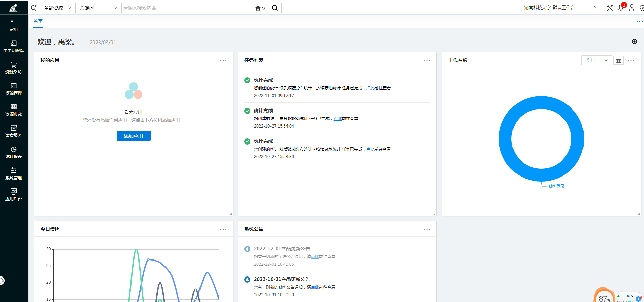644x302 pixels.
Task: Open the 关键词 search type dropdown
Action: 98,8
